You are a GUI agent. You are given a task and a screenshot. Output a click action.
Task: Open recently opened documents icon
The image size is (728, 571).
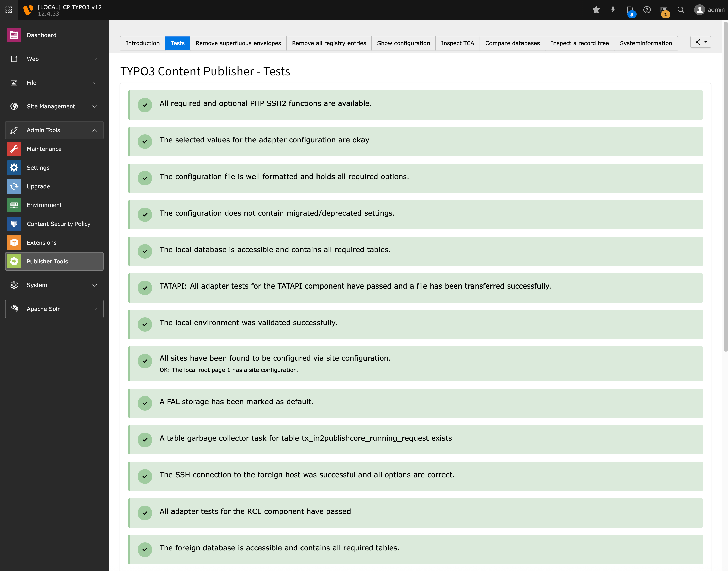[x=630, y=10]
